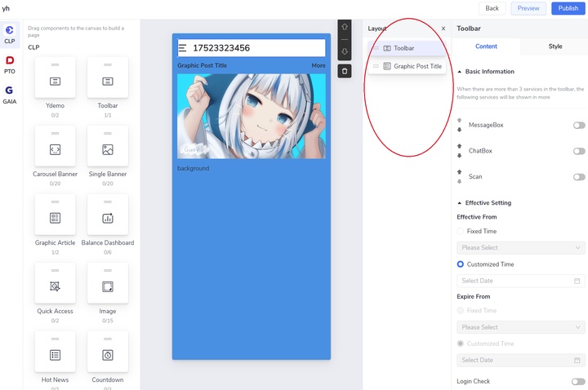
Task: Enable the MessageBox toggle
Action: tap(578, 125)
